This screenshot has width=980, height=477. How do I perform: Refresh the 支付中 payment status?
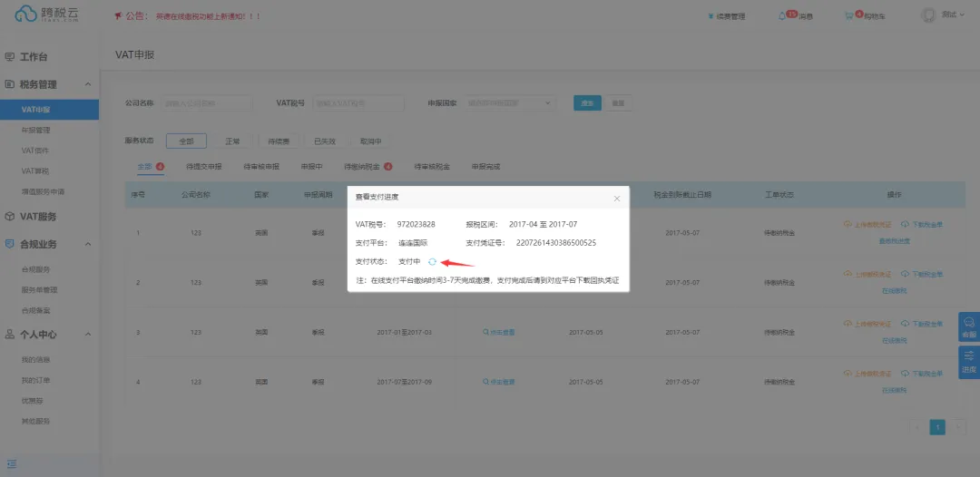pyautogui.click(x=432, y=261)
